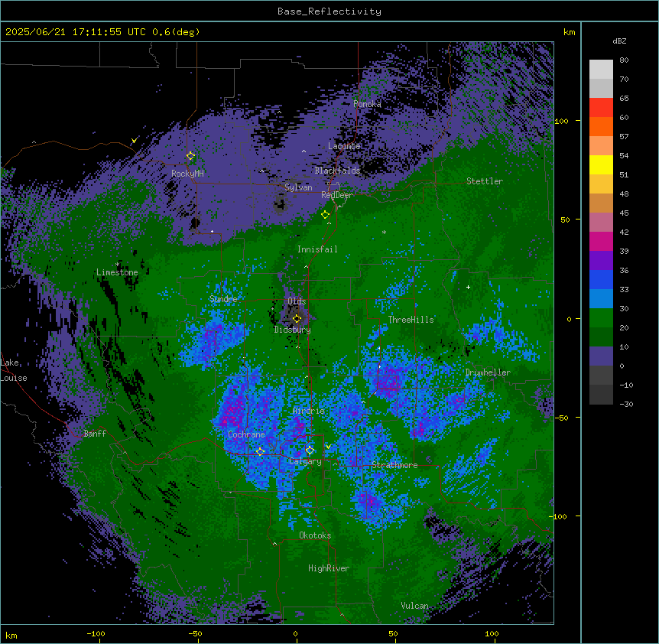The width and height of the screenshot is (659, 644).
Task: Click the 100 tick on the right axis
Action: coord(561,121)
